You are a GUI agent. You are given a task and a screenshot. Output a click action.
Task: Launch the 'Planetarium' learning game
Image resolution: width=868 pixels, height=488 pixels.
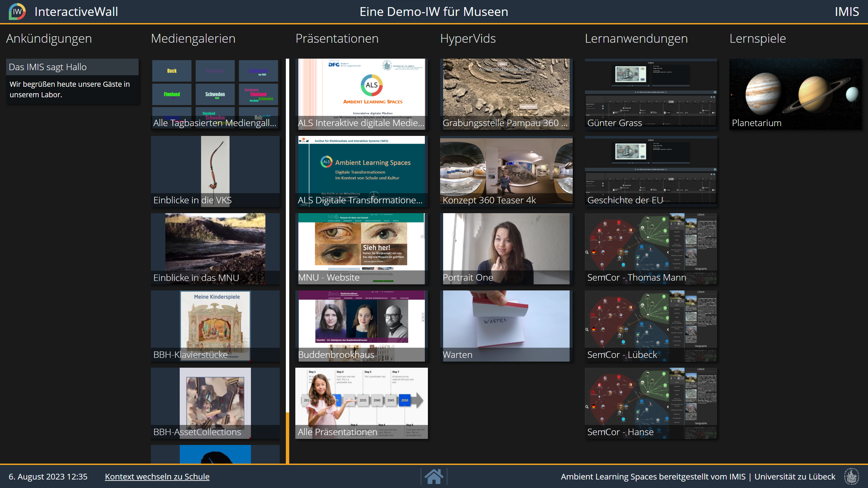(795, 94)
